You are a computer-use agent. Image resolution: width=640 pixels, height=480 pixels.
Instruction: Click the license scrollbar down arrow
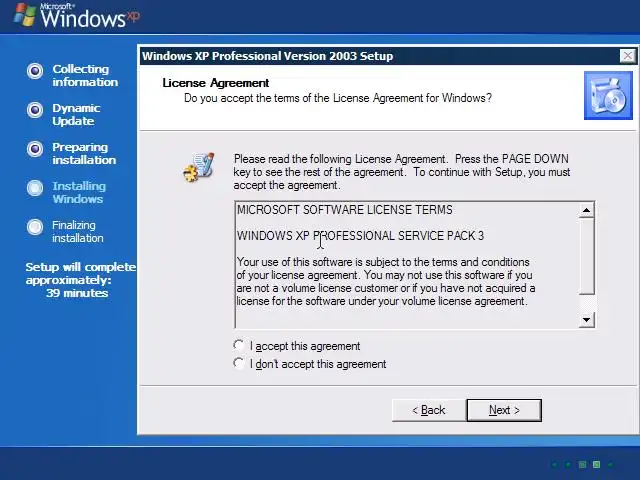point(587,320)
